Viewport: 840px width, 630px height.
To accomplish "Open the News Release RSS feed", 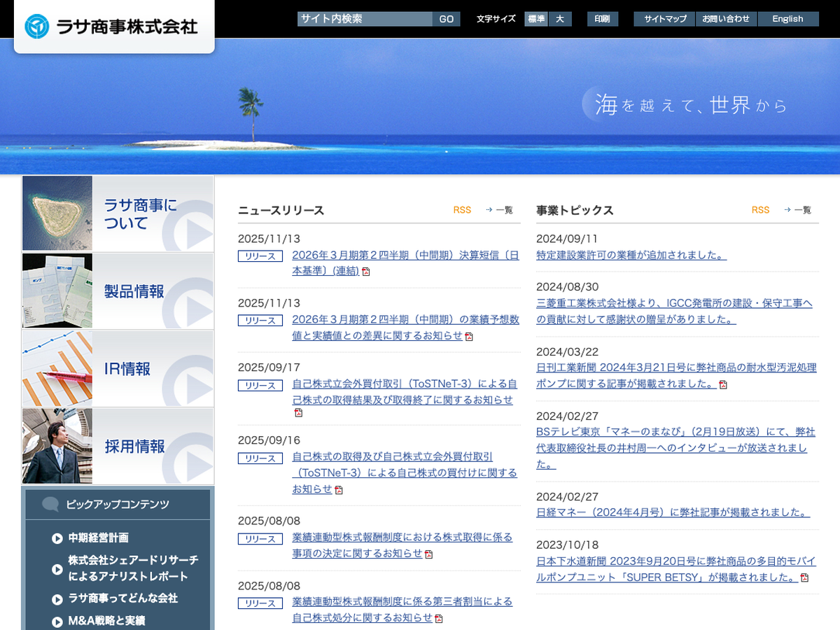I will [462, 210].
